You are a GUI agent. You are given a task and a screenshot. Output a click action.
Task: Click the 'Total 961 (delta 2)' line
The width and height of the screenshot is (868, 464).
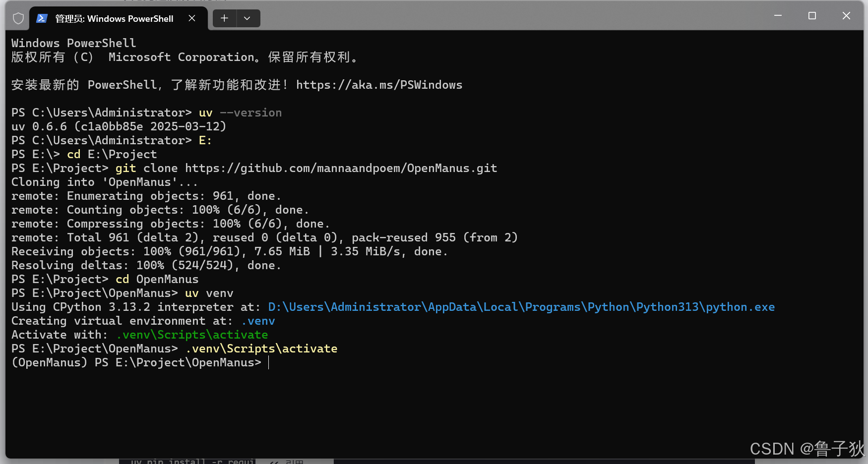264,237
